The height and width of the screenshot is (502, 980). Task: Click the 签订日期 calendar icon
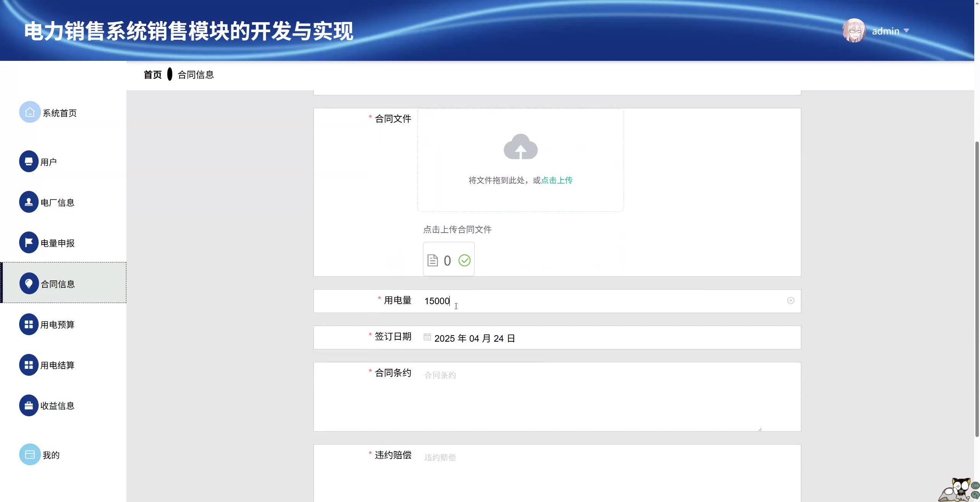pyautogui.click(x=427, y=337)
